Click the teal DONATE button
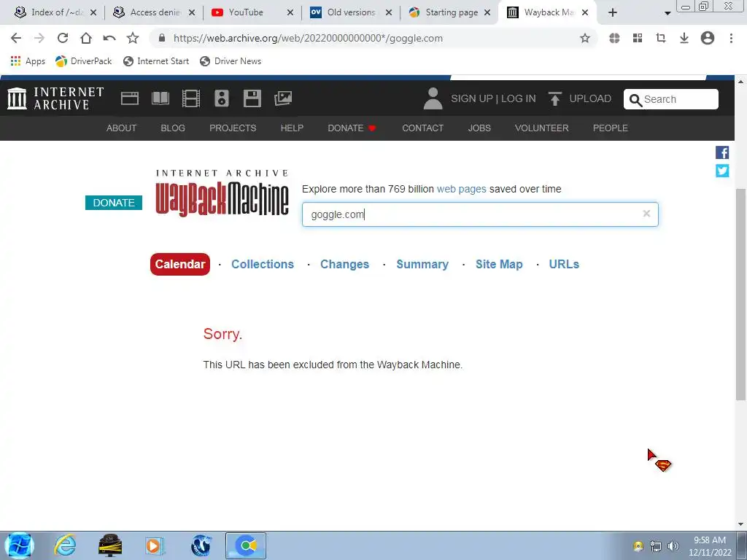 pos(113,203)
